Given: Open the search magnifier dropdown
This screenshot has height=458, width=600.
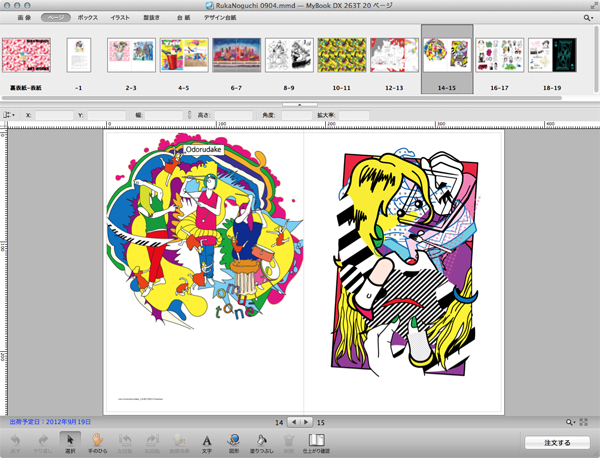Looking at the screenshot, I should click(x=586, y=18).
